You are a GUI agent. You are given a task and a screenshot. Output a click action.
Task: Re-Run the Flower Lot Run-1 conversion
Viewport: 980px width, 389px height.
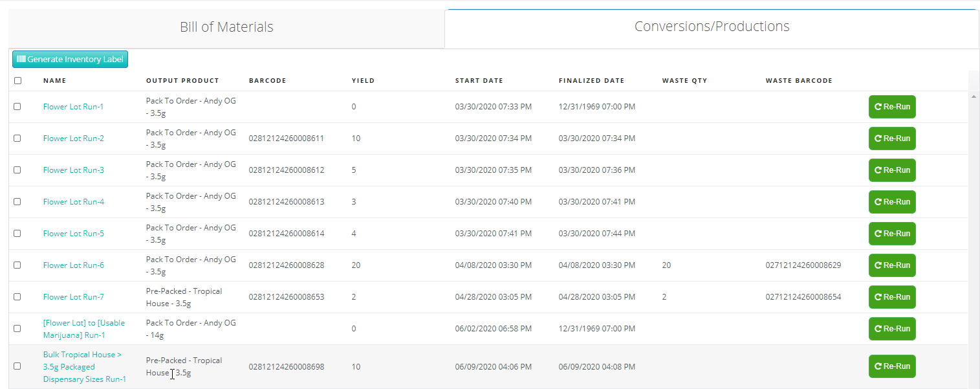click(x=891, y=107)
